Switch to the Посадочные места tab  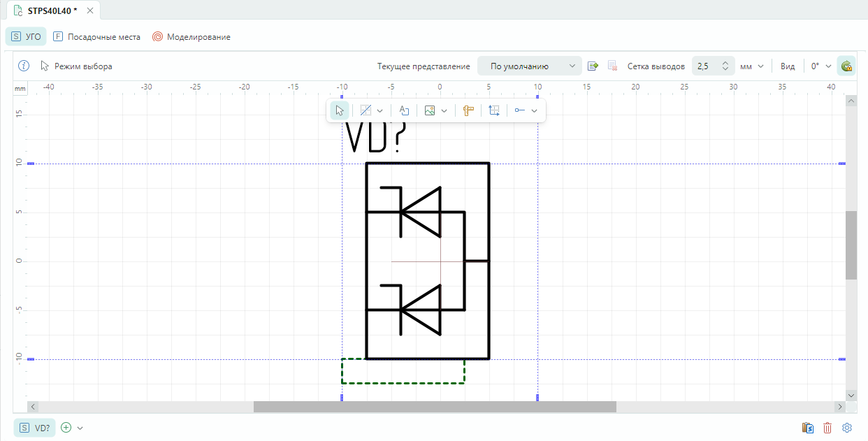[96, 37]
